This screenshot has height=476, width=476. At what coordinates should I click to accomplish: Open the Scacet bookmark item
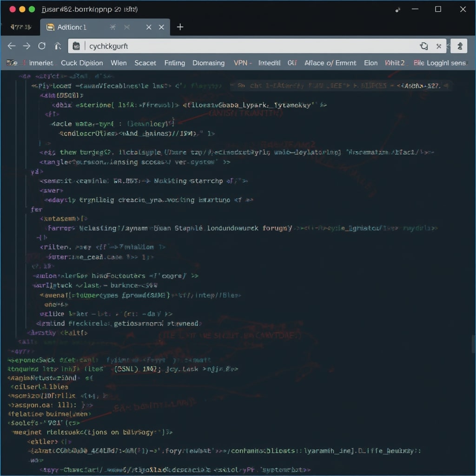145,63
